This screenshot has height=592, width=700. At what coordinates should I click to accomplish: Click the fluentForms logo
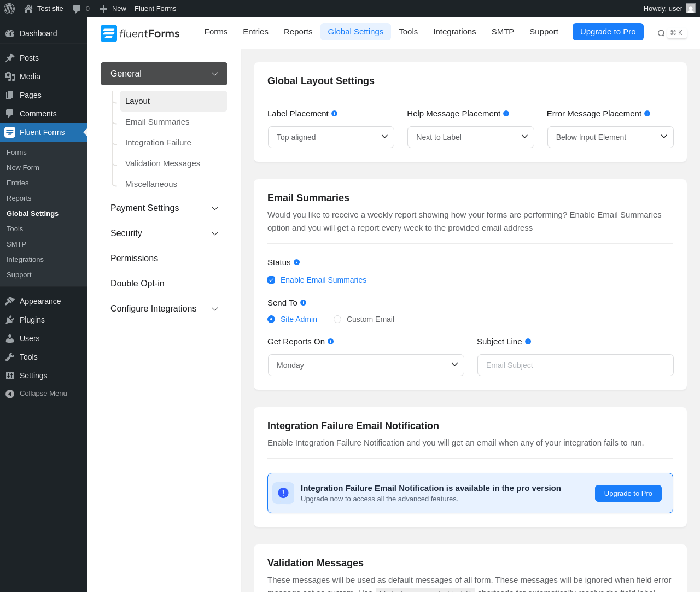click(140, 33)
